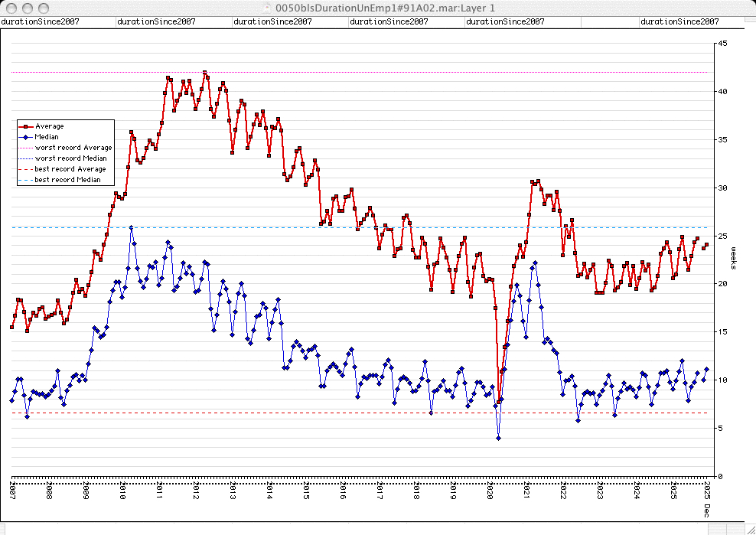Click the empty header cell in top row
Viewport: 756px width, 535px height.
point(610,22)
